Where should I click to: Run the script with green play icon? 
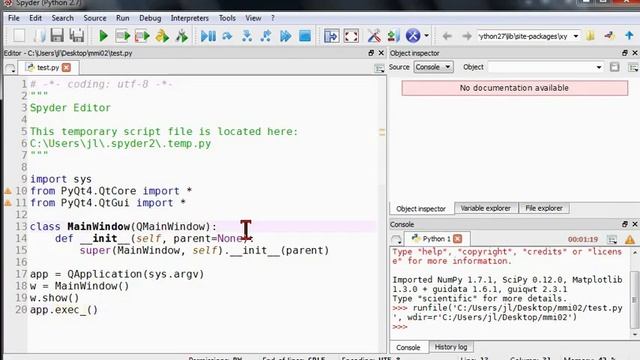103,36
